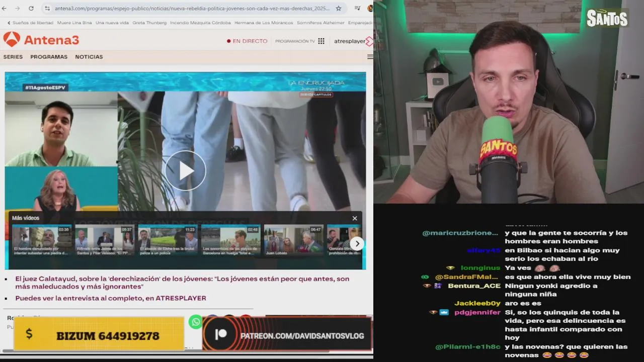Click chat username 'Bentura_ACE'

(x=474, y=286)
